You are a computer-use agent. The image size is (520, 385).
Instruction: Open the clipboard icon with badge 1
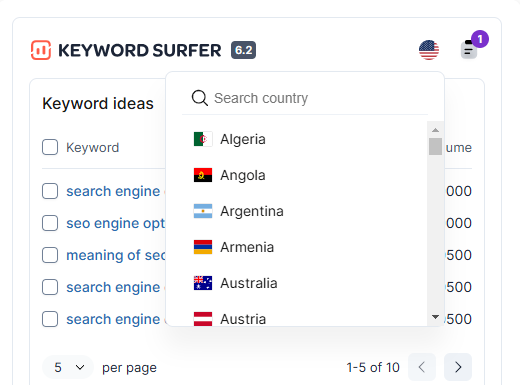[469, 50]
